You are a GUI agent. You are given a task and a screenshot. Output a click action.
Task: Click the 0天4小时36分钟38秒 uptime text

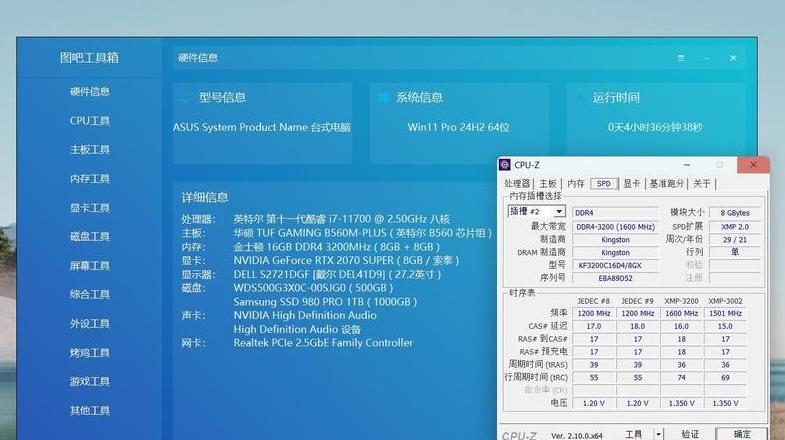pos(655,127)
